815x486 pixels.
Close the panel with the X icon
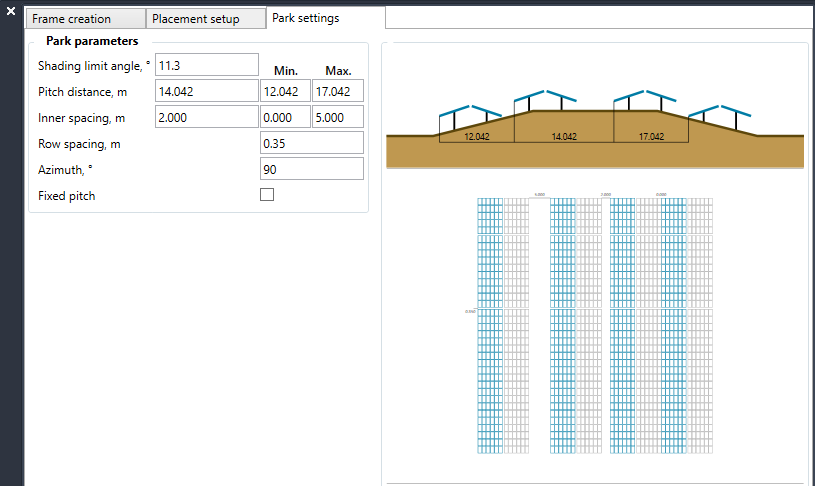(x=10, y=12)
